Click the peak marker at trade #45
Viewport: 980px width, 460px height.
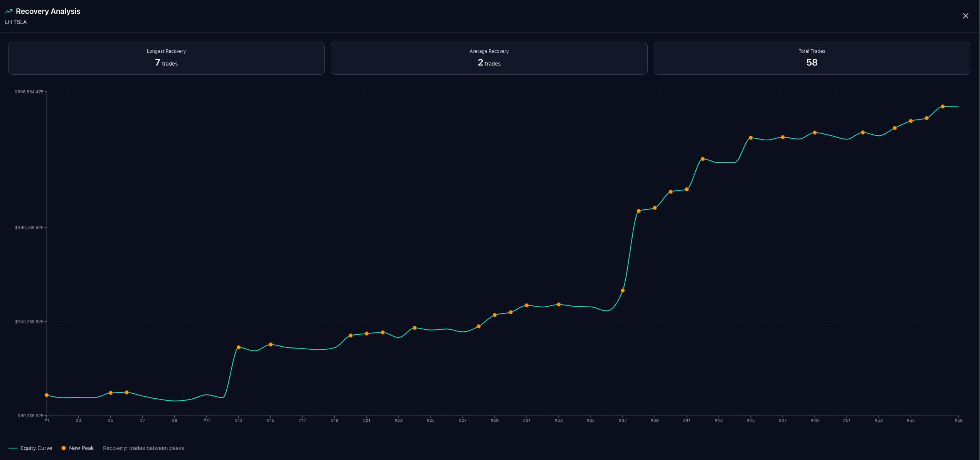[751, 138]
